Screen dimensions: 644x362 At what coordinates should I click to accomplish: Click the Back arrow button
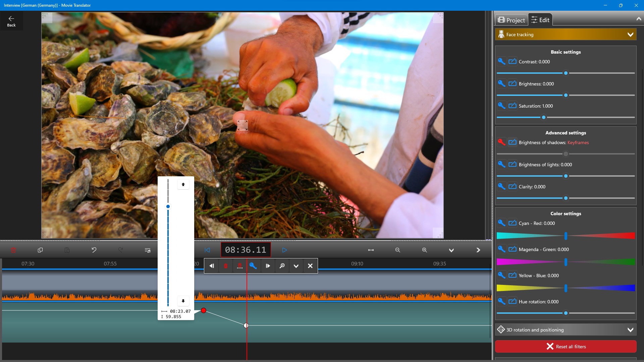11,21
